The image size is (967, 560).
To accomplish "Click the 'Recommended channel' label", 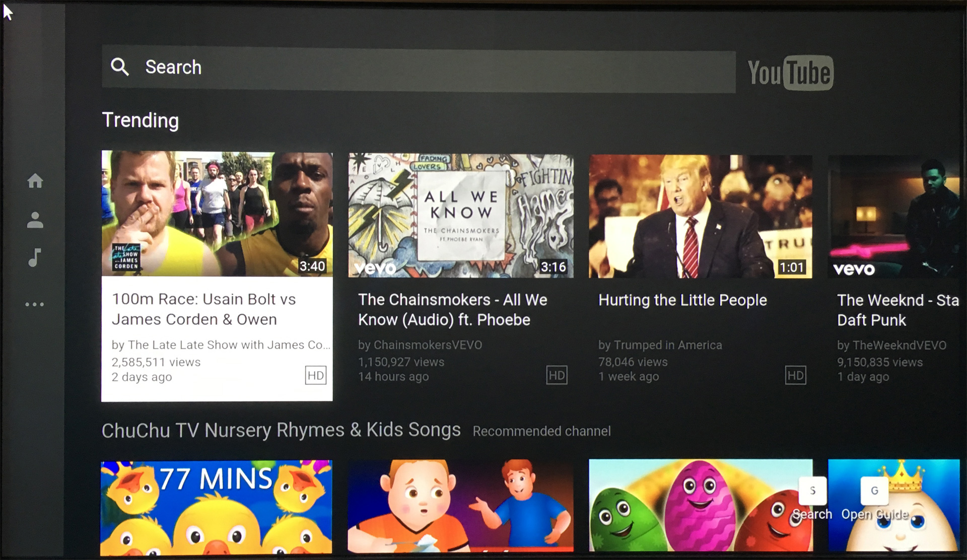I will point(541,431).
